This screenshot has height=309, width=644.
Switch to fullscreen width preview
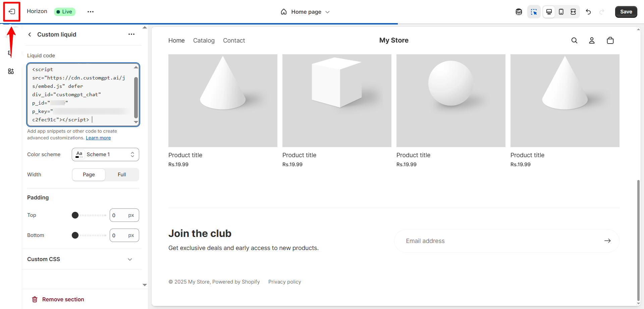pyautogui.click(x=573, y=12)
